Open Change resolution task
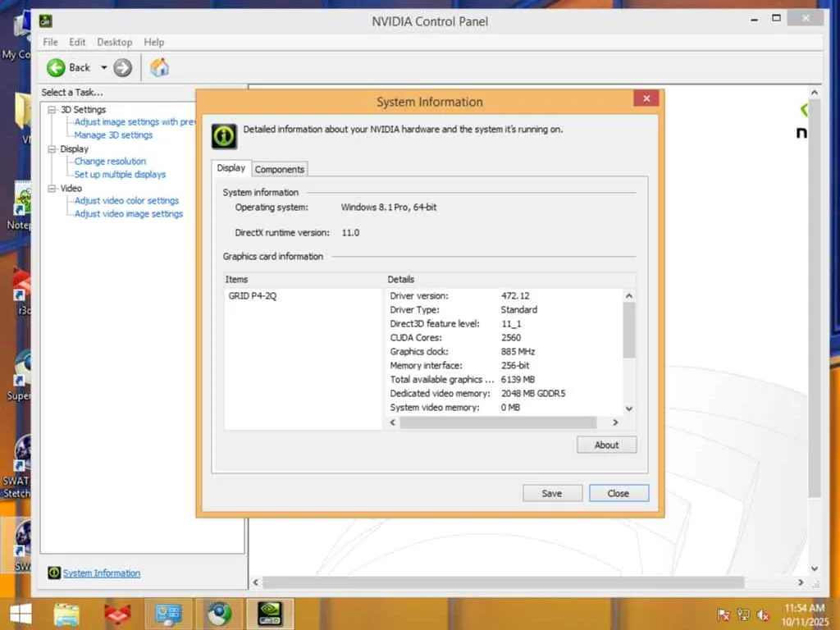The height and width of the screenshot is (630, 840). tap(110, 162)
